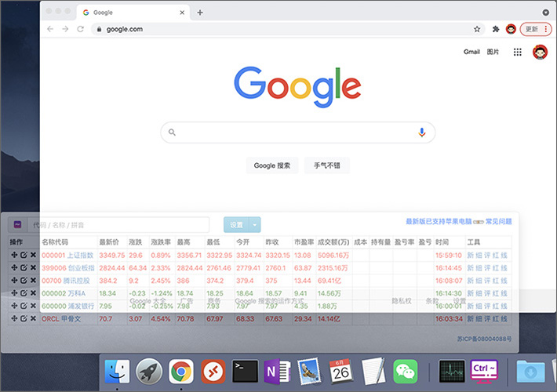Open Launchpad from the Dock
557x392 pixels.
pyautogui.click(x=149, y=372)
